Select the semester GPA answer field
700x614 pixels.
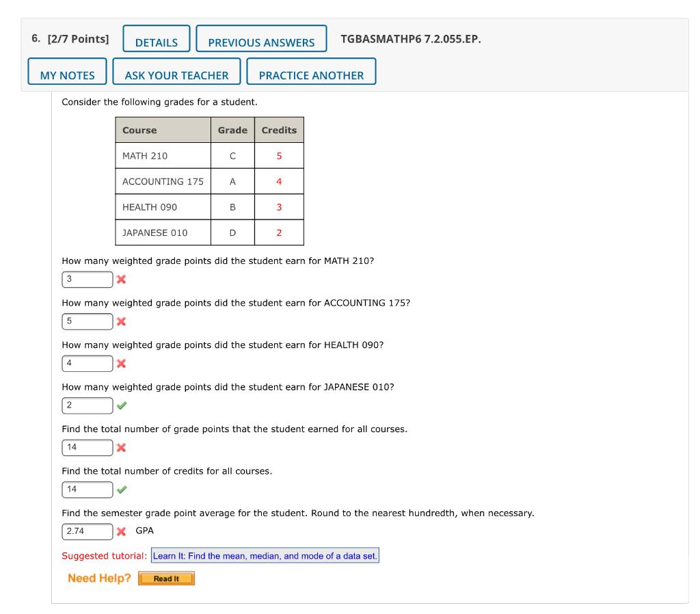tap(87, 531)
